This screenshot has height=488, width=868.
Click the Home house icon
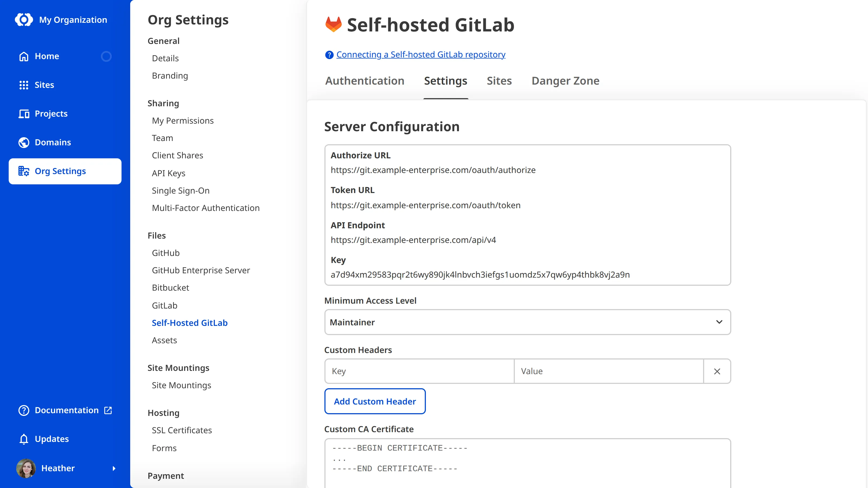click(24, 56)
